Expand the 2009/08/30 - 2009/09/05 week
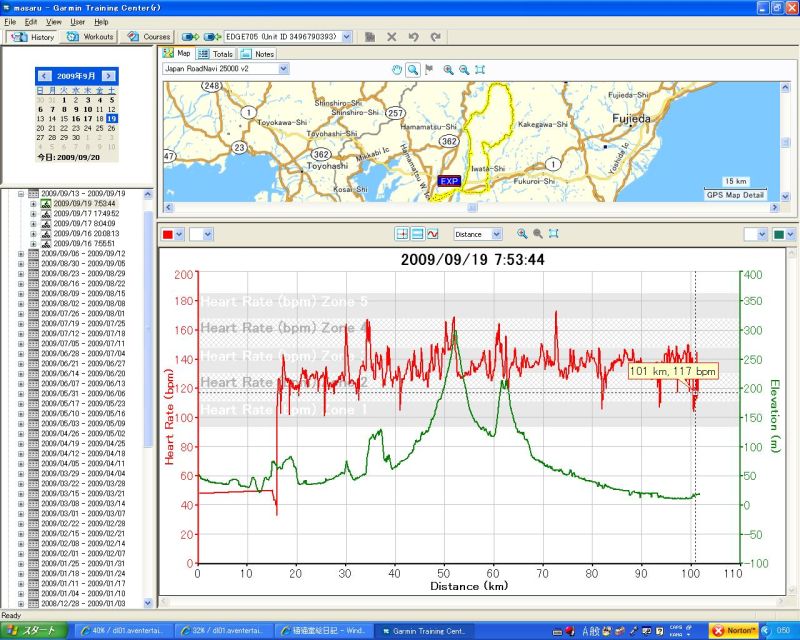 click(21, 264)
